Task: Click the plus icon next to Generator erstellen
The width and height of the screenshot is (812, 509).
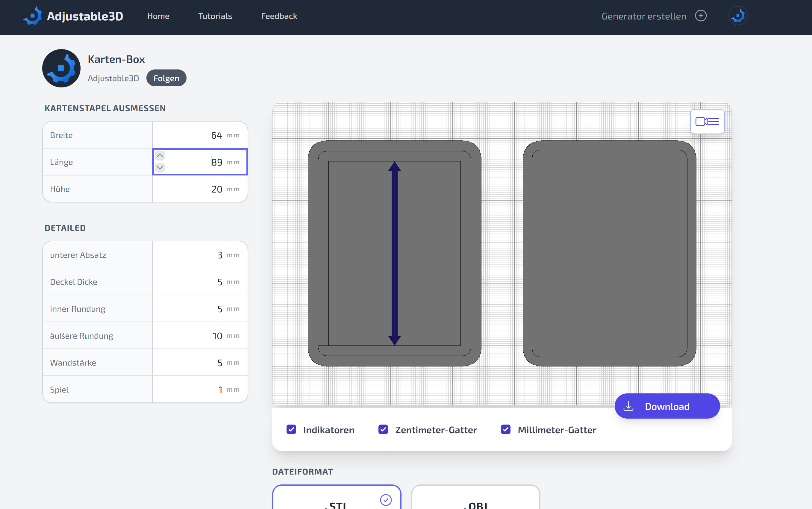Action: tap(701, 16)
